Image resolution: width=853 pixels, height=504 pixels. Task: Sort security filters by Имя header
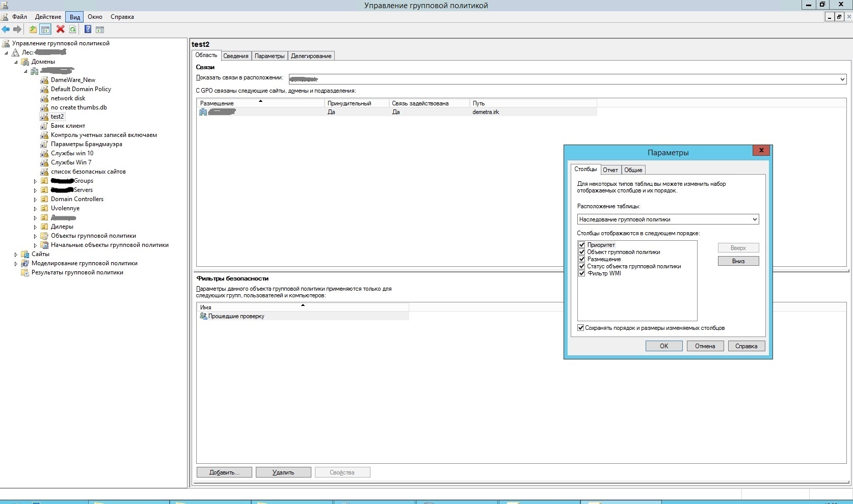[x=303, y=307]
